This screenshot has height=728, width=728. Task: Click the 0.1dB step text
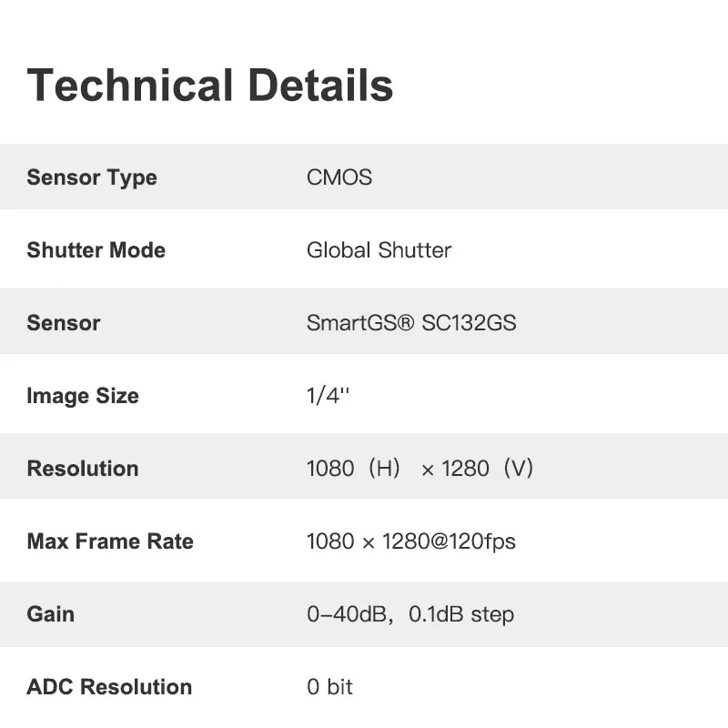tap(461, 614)
